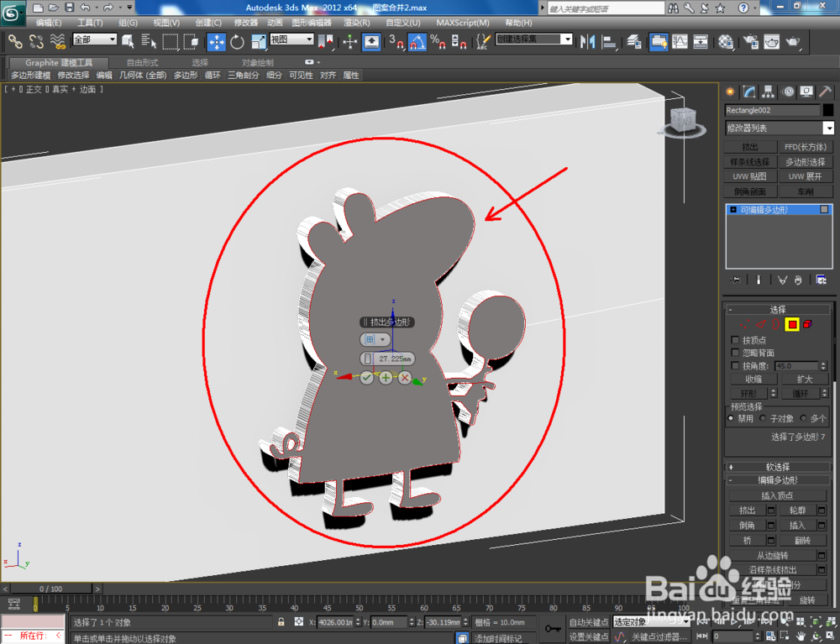This screenshot has height=644, width=840.
Task: Select the 多个 preview radio button
Action: click(x=803, y=418)
